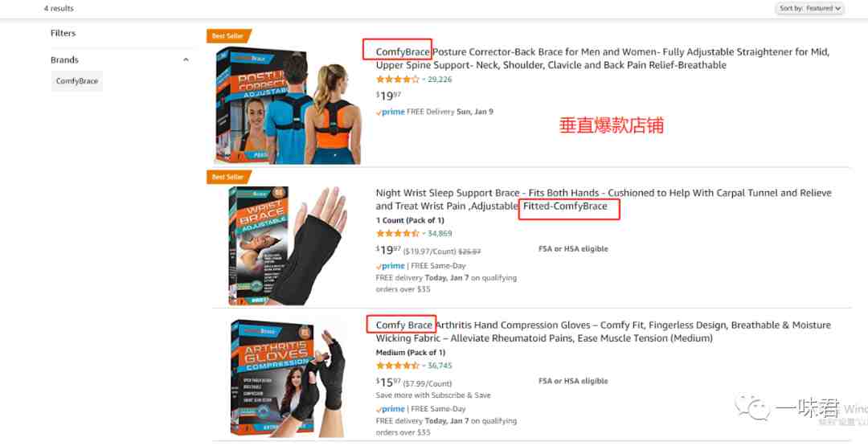Click the Best Seller badge on the wrist brace
Screen dimensions: 868x446
point(228,177)
